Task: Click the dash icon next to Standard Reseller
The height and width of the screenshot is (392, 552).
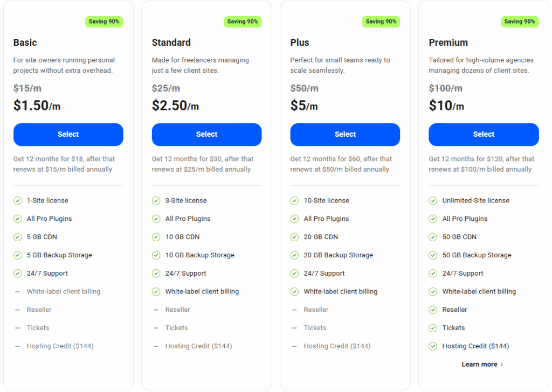Action: [x=156, y=310]
